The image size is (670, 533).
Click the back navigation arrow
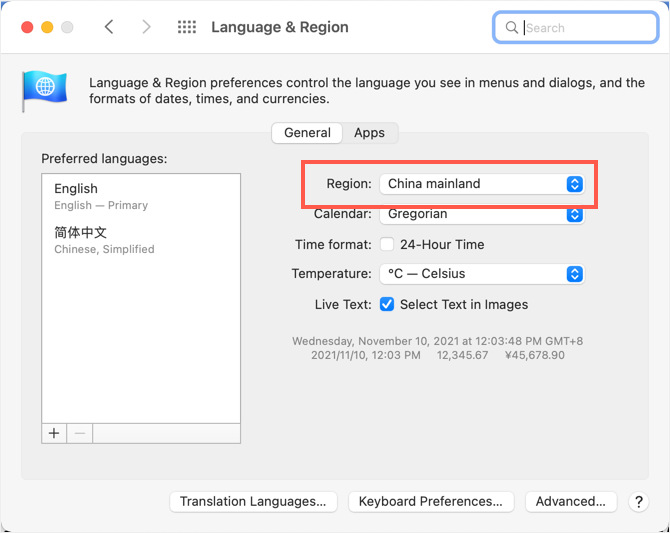tap(109, 27)
